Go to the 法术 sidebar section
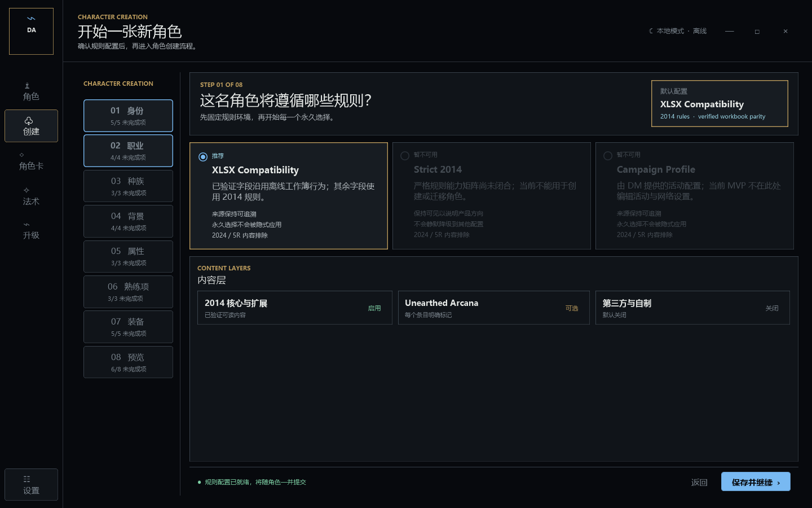The height and width of the screenshot is (508, 812). point(31,196)
